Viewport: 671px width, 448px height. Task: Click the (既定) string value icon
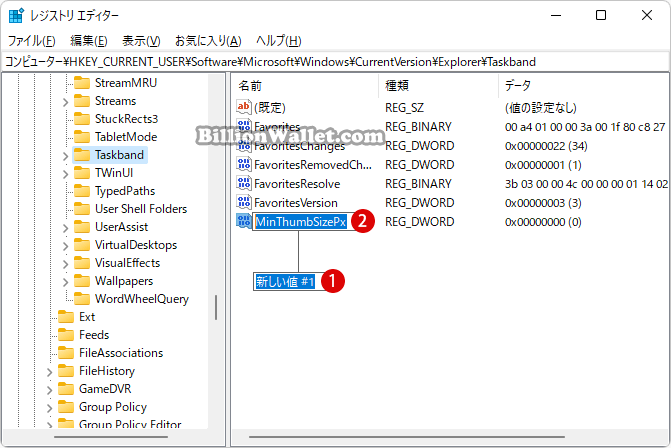244,107
